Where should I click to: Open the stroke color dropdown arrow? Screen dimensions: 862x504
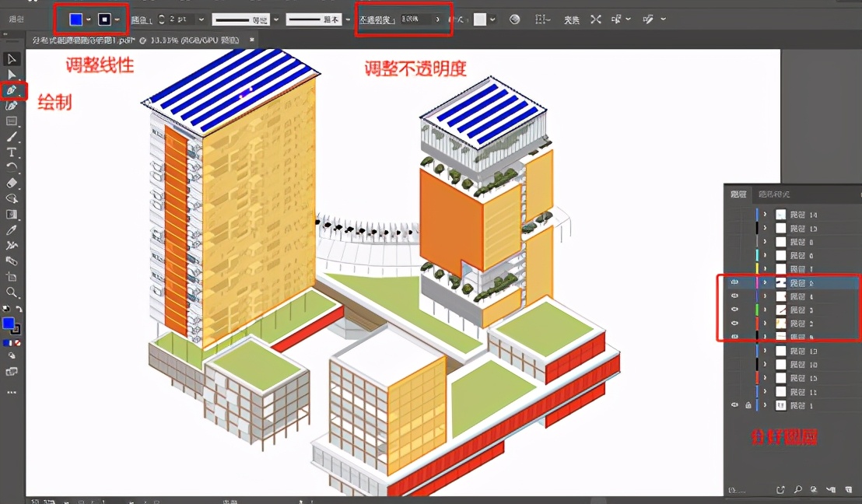117,19
